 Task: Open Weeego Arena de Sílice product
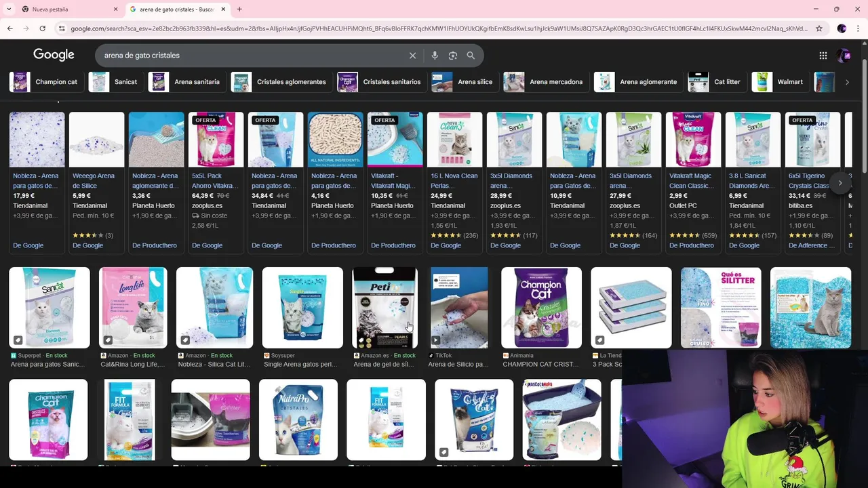96,183
